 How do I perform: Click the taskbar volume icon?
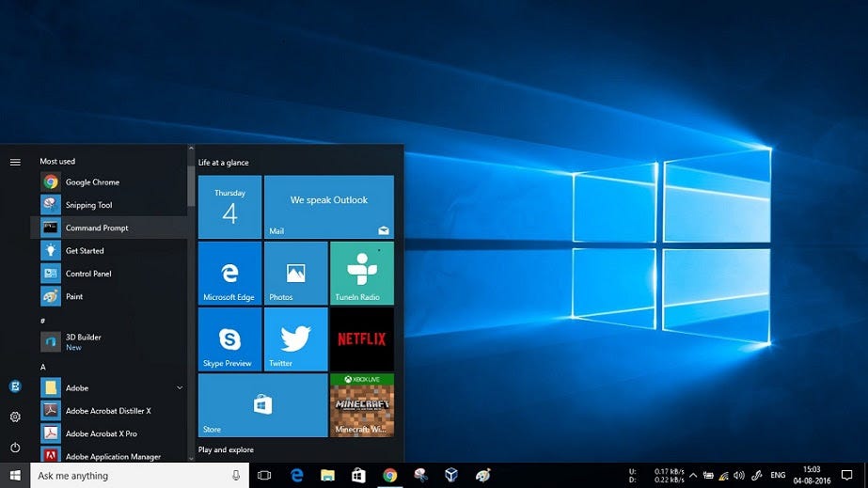coord(739,476)
